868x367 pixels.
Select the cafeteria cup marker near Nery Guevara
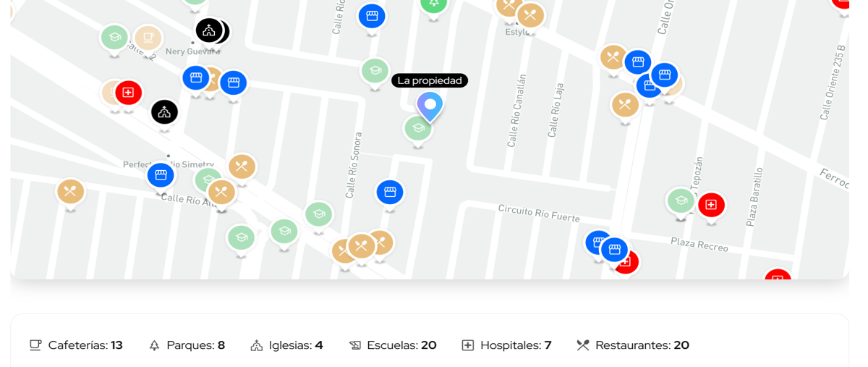(x=148, y=38)
